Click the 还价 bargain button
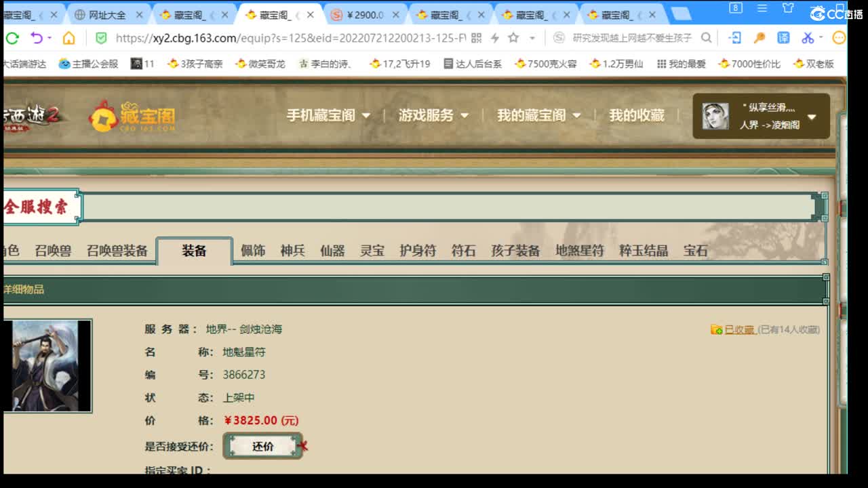 pos(263,446)
